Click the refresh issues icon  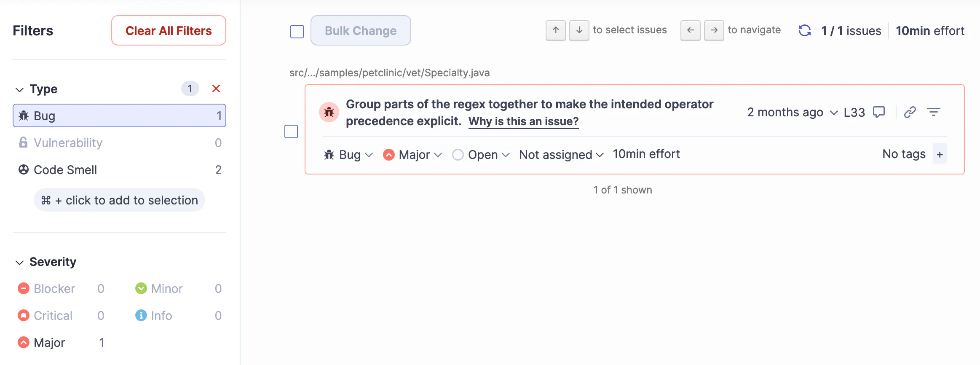pos(804,30)
